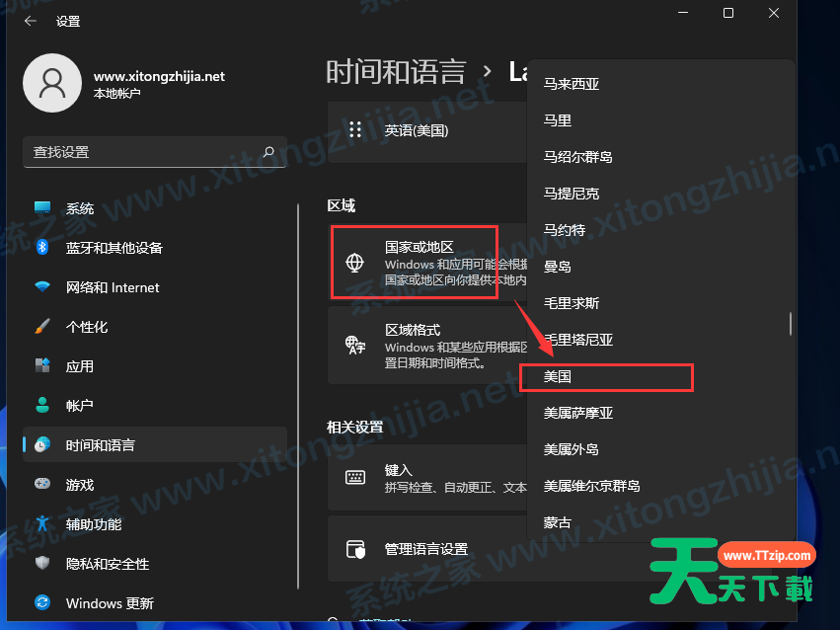
Task: Open 系统 settings category
Action: (x=155, y=207)
